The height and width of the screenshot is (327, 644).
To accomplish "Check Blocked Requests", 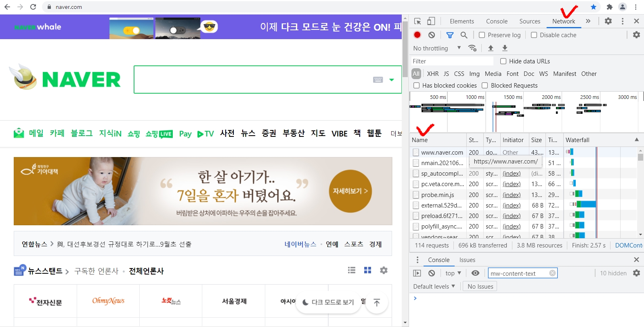I will pos(485,86).
